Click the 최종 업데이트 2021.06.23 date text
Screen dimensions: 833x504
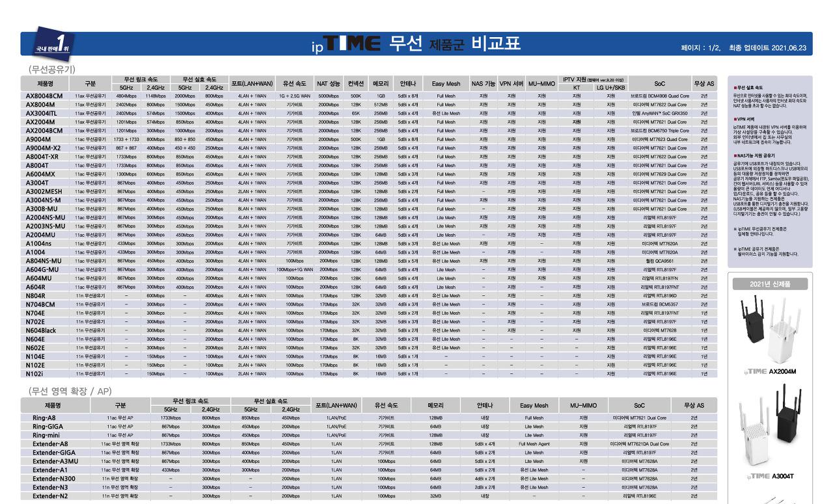767,48
